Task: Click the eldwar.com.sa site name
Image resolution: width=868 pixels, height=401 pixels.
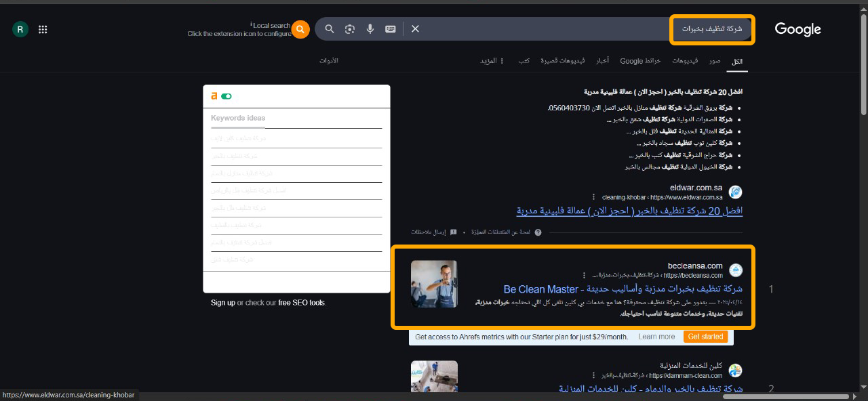Action: tap(696, 188)
